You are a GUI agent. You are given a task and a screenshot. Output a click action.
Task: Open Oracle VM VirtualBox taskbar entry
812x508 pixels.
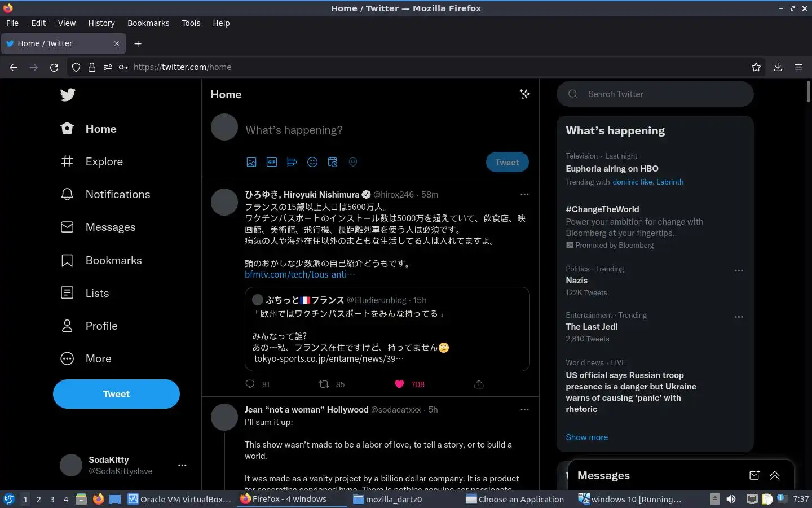179,499
